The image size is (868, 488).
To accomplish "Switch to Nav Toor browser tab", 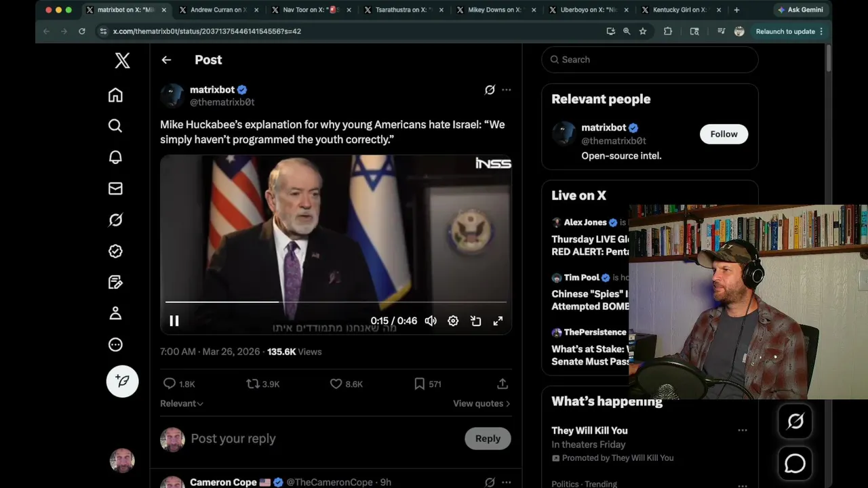I will coord(311,10).
